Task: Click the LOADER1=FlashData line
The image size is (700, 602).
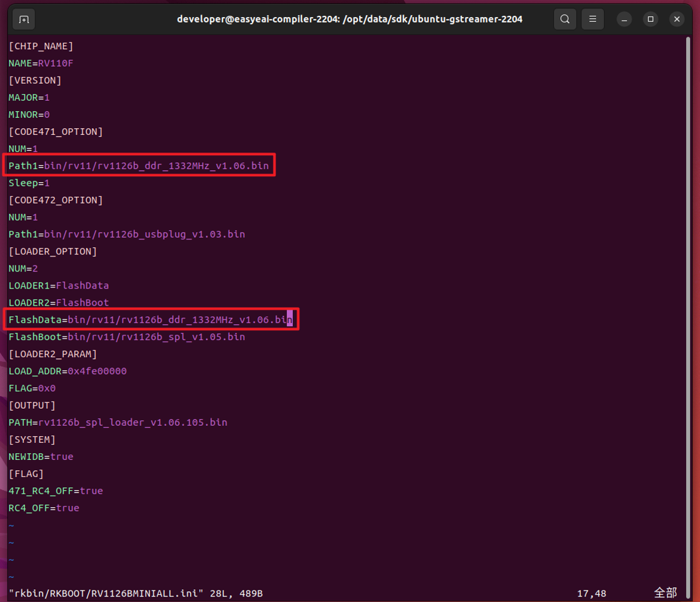Action: 58,286
